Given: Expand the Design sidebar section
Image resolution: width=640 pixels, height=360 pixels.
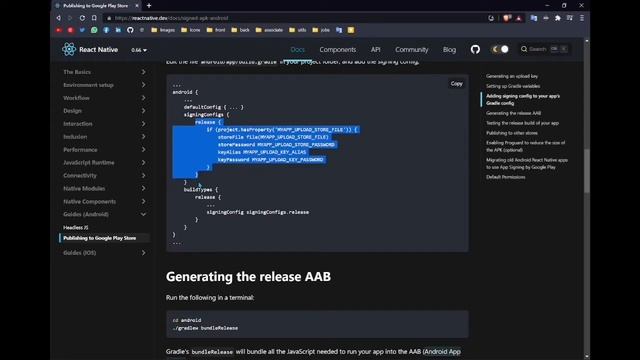Looking at the screenshot, I should click(104, 111).
